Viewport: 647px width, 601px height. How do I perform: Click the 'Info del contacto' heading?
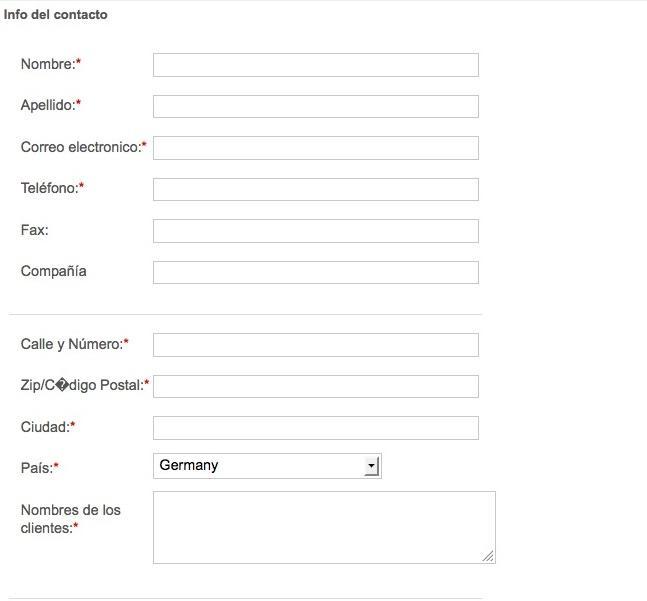point(56,15)
